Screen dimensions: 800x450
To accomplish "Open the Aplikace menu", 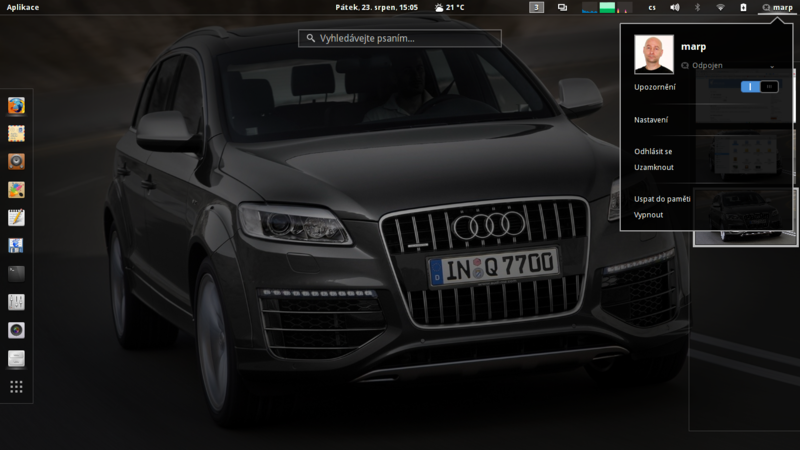I will pos(23,7).
